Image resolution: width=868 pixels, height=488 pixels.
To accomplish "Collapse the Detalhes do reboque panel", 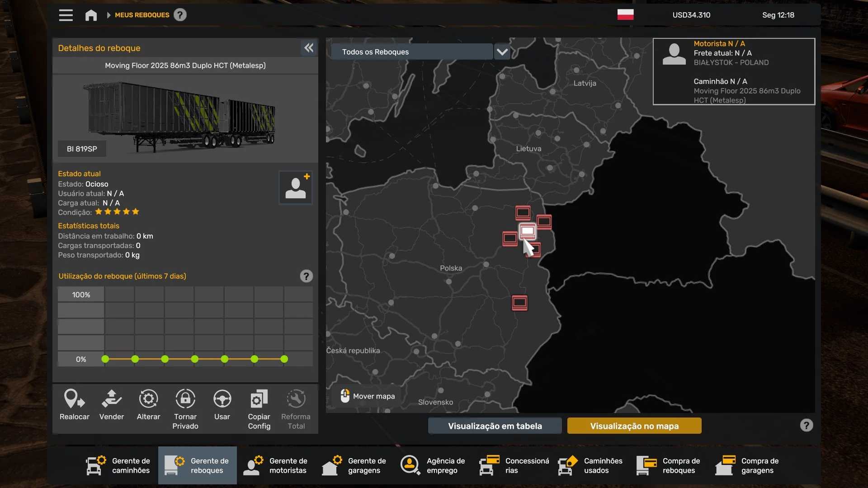I will tap(309, 48).
